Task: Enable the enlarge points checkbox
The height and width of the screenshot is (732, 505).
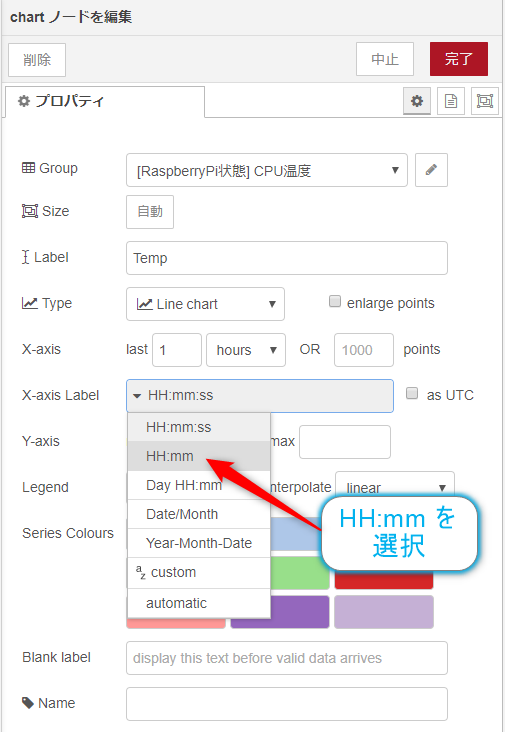Action: (x=335, y=301)
